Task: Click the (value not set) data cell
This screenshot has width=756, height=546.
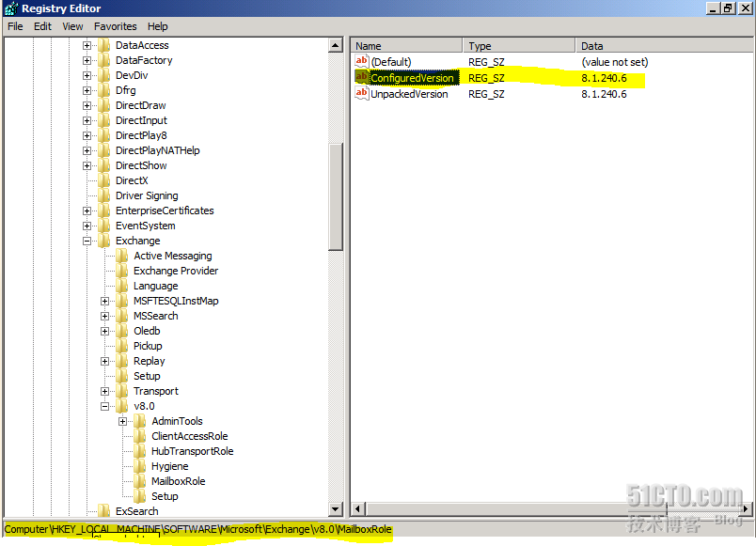Action: pyautogui.click(x=615, y=62)
